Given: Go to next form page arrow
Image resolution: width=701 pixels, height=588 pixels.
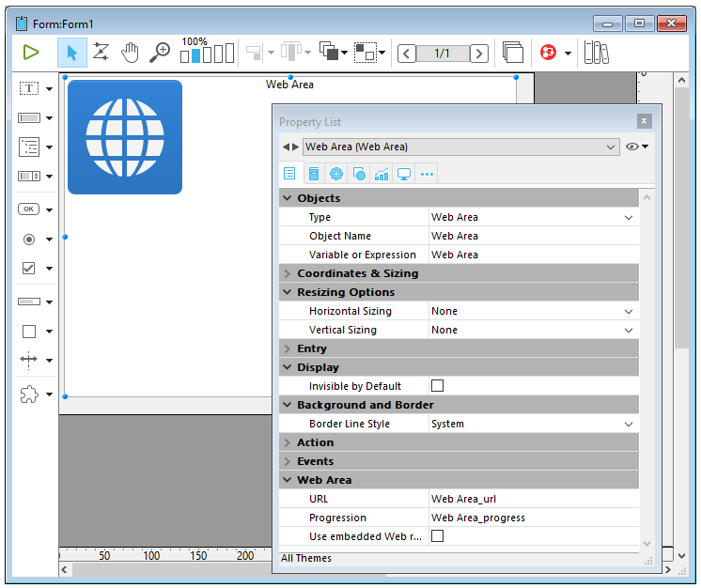Looking at the screenshot, I should [479, 54].
